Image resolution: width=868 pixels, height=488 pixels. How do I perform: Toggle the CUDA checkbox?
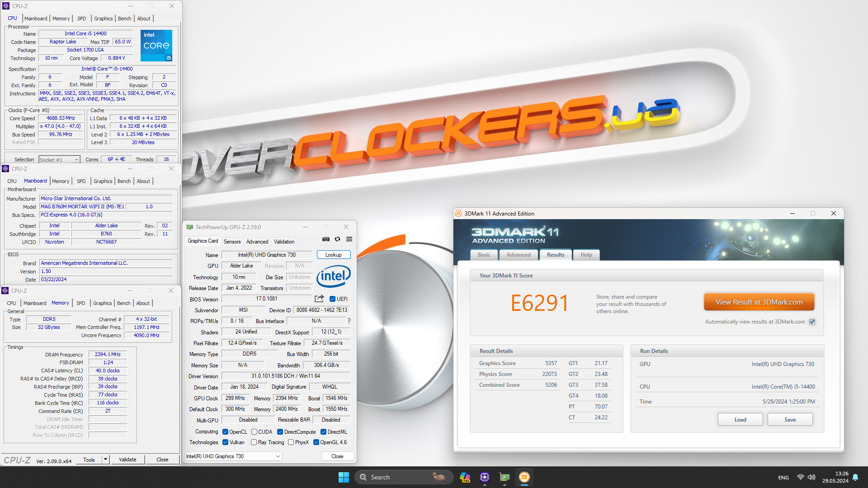pos(254,432)
